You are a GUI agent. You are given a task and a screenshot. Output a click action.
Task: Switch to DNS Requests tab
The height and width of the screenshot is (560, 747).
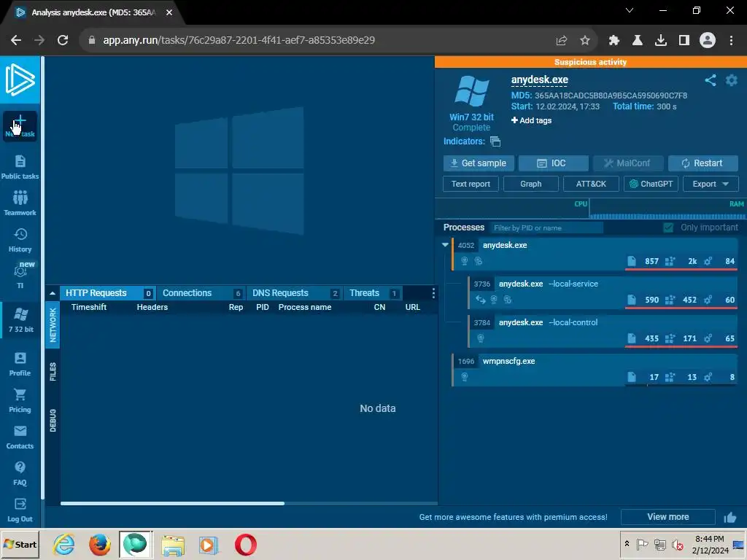(x=295, y=293)
